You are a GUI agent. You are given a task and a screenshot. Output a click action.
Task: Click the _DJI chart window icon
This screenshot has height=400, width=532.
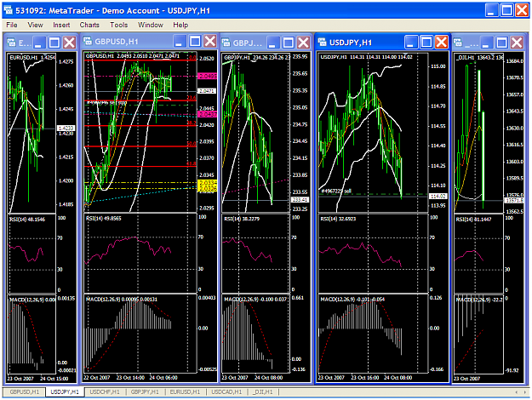458,43
